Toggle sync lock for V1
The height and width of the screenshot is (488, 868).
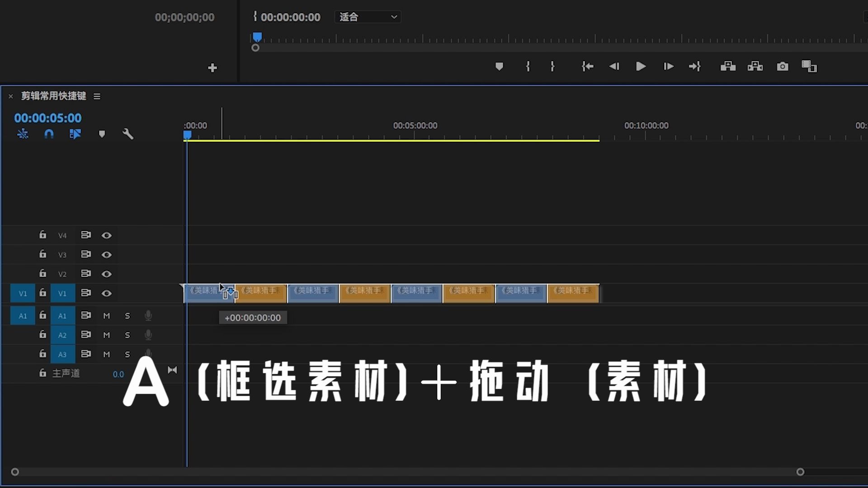point(86,293)
